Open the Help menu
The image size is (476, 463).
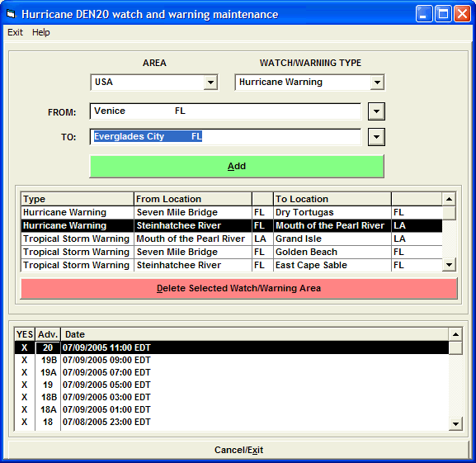(40, 32)
